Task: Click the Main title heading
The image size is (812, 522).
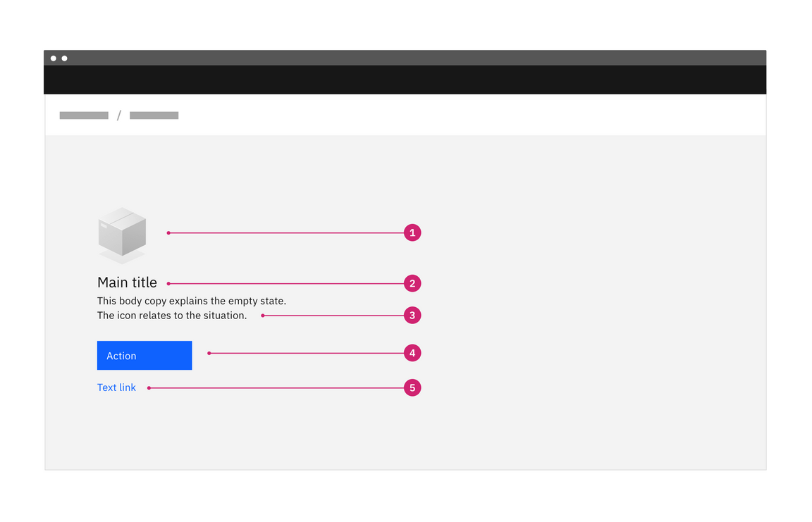Action: click(x=127, y=282)
